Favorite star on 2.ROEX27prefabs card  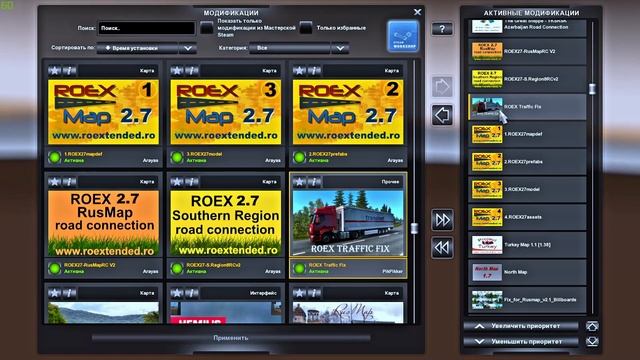[x=299, y=71]
